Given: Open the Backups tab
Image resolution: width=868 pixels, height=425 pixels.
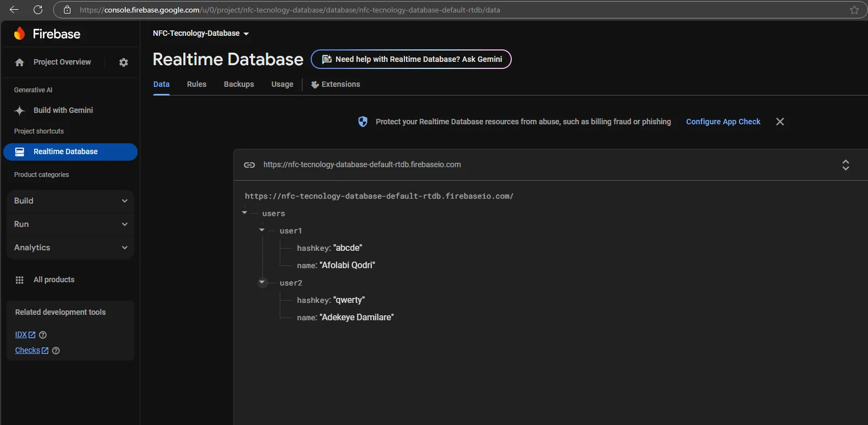Looking at the screenshot, I should [239, 84].
